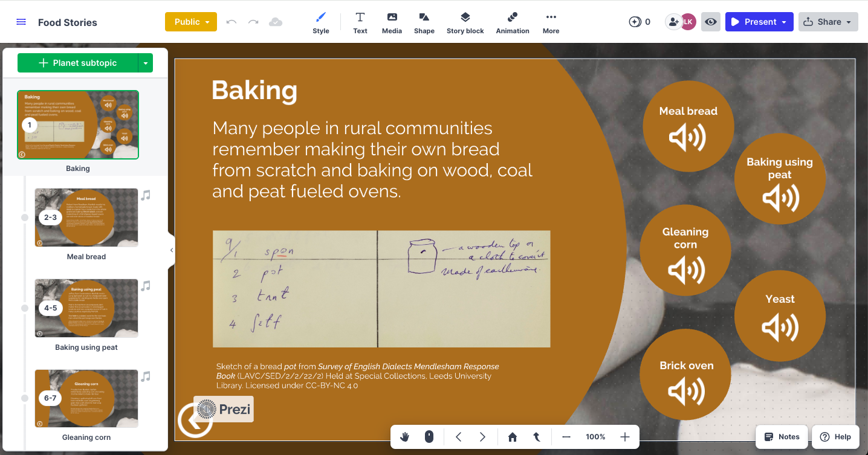
Task: Click the cloud save status icon
Action: point(276,22)
